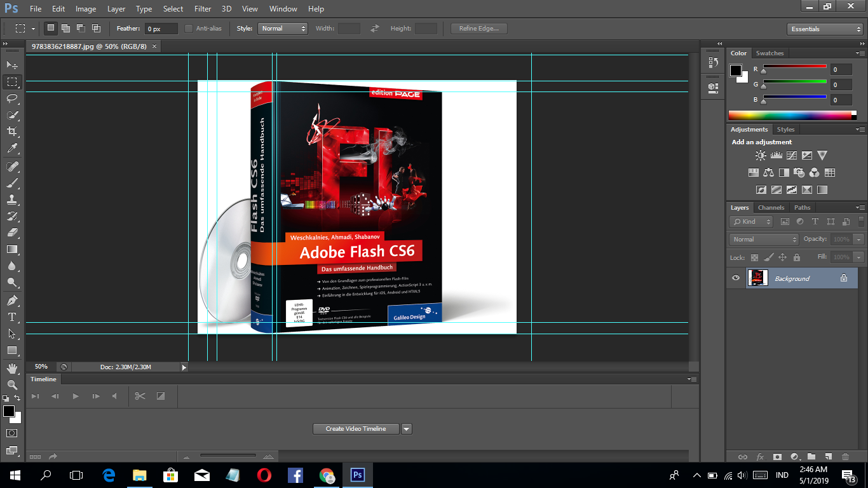Select the Eyedropper tool
Screen dimensions: 868x488
tap(12, 148)
